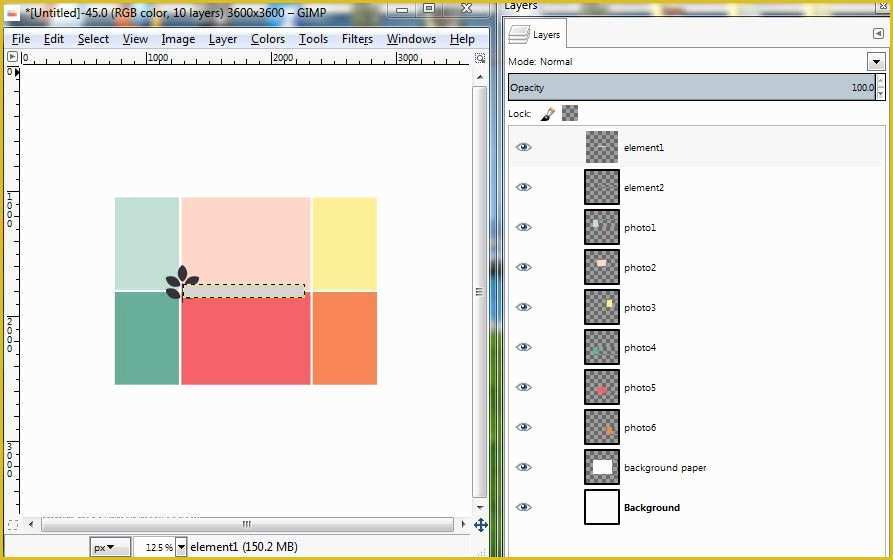Click the horizontal scrollbar left arrow

(x=31, y=524)
